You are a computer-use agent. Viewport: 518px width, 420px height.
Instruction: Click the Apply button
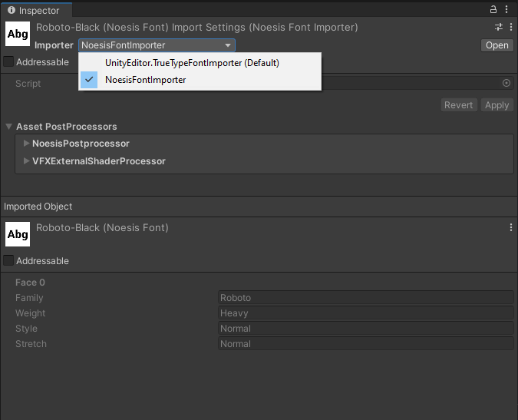pos(497,105)
